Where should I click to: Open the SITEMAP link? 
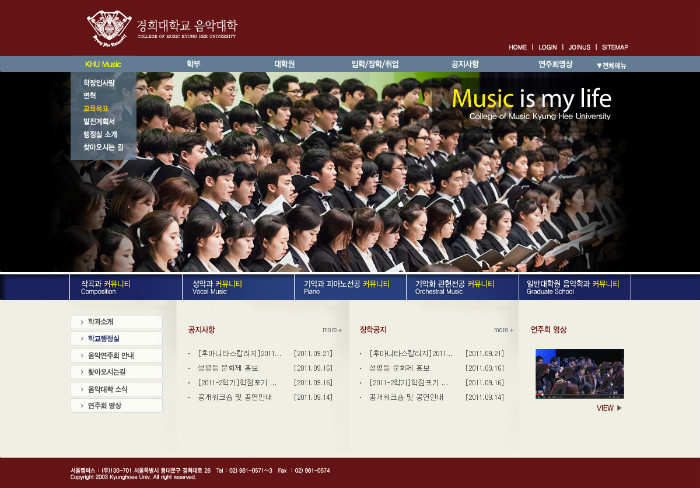[615, 47]
